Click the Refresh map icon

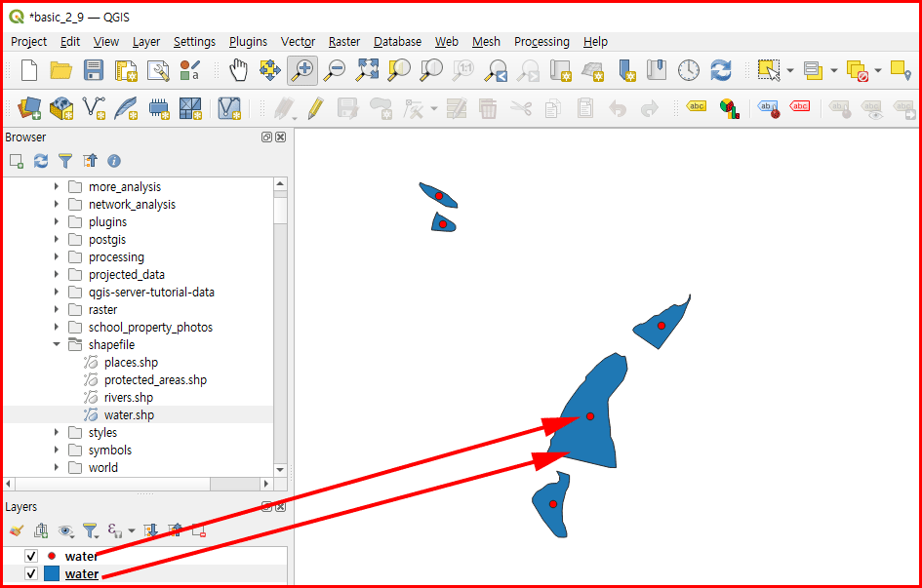[x=720, y=70]
